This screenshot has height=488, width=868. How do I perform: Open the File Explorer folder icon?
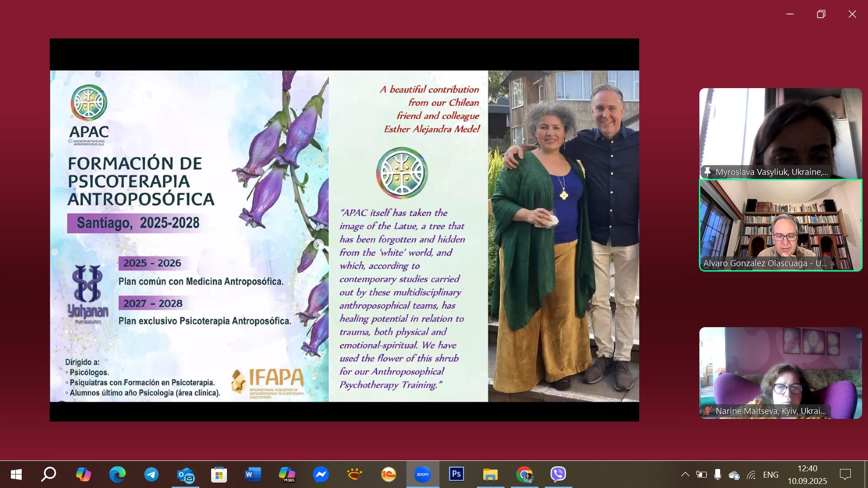pyautogui.click(x=490, y=474)
